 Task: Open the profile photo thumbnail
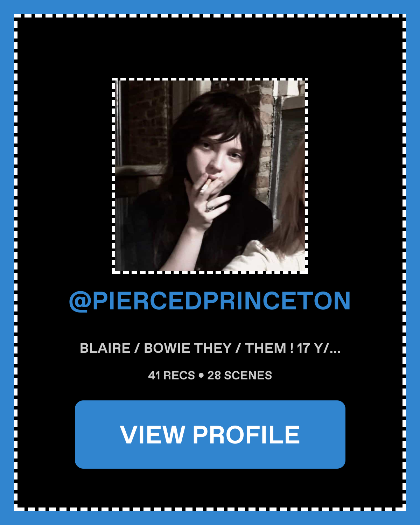coord(210,176)
